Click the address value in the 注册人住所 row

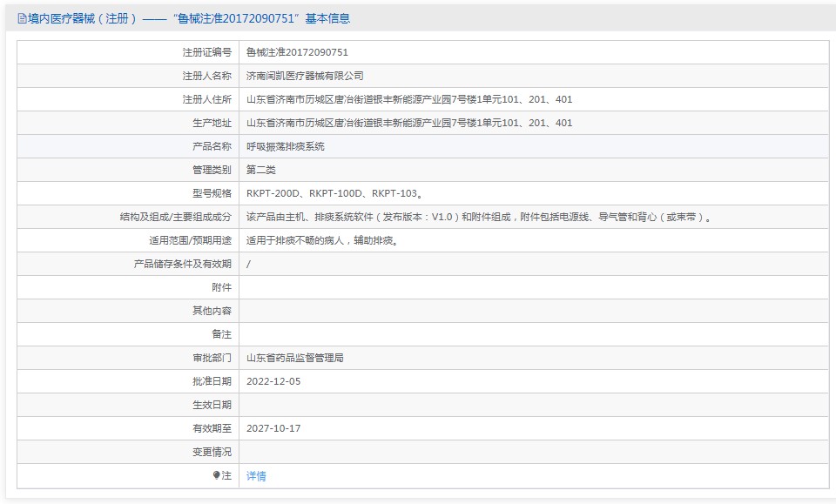pyautogui.click(x=409, y=99)
